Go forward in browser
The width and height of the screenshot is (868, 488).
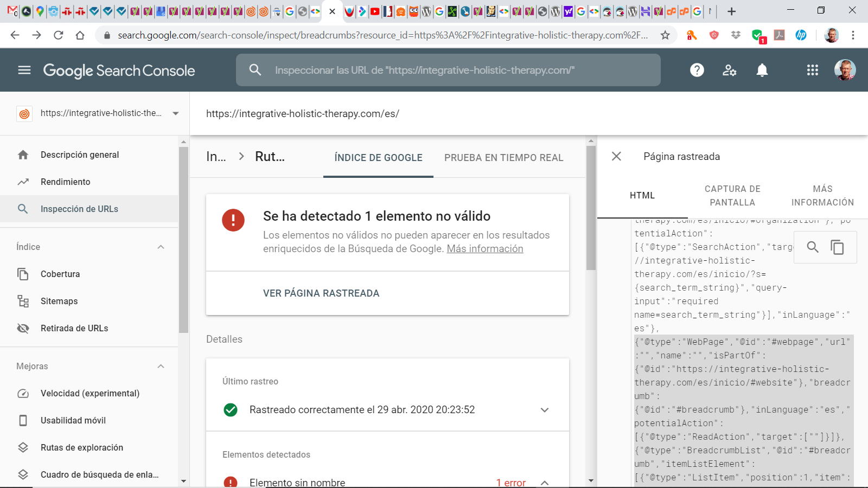pos(36,35)
